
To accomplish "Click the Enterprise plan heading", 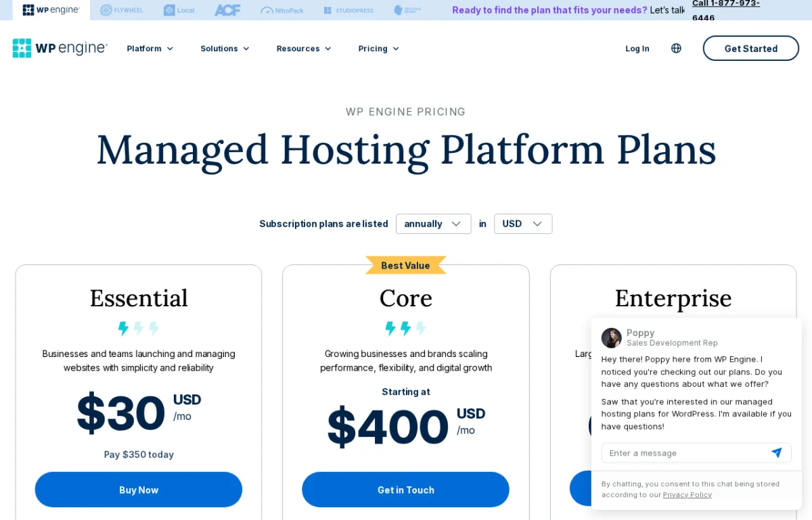I will pos(673,298).
